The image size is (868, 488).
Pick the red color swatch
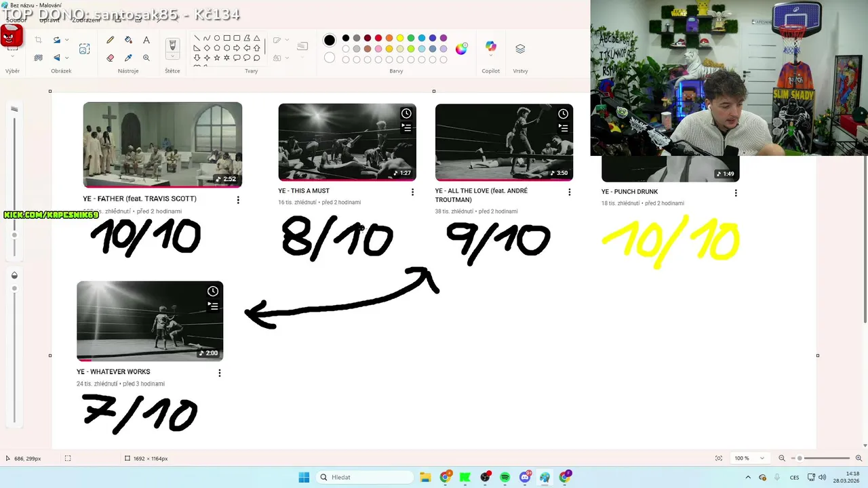pos(378,38)
